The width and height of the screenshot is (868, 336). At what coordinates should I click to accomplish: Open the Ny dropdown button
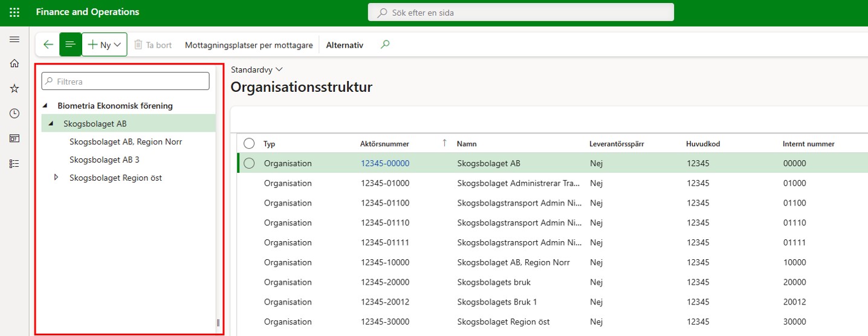105,45
